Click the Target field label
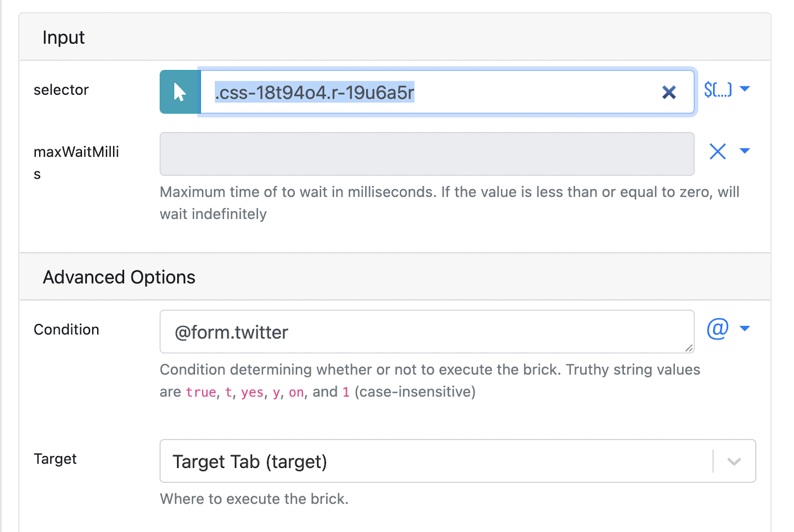Viewport: 794px width, 532px height. coord(55,459)
